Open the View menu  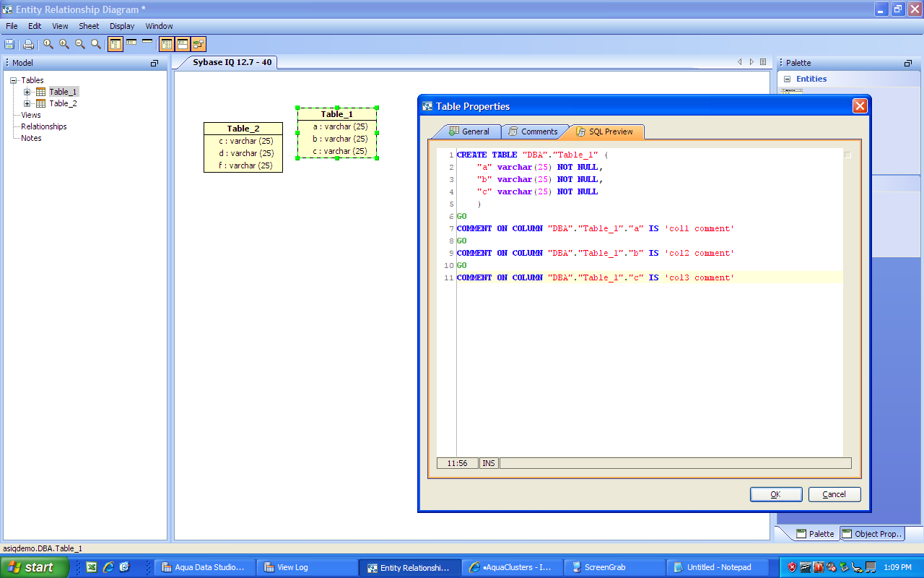60,26
